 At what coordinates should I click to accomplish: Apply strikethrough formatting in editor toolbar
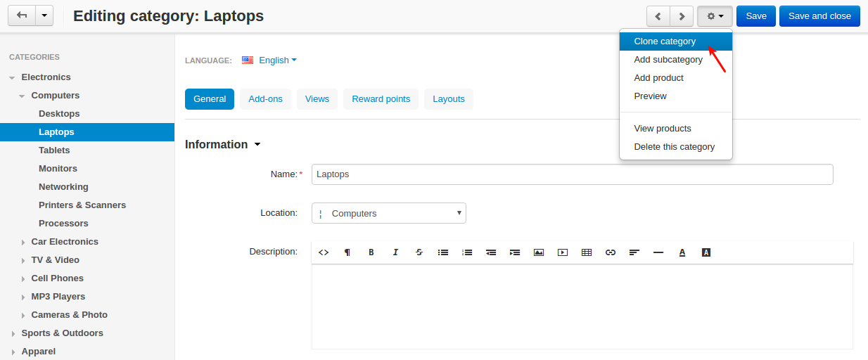click(419, 252)
